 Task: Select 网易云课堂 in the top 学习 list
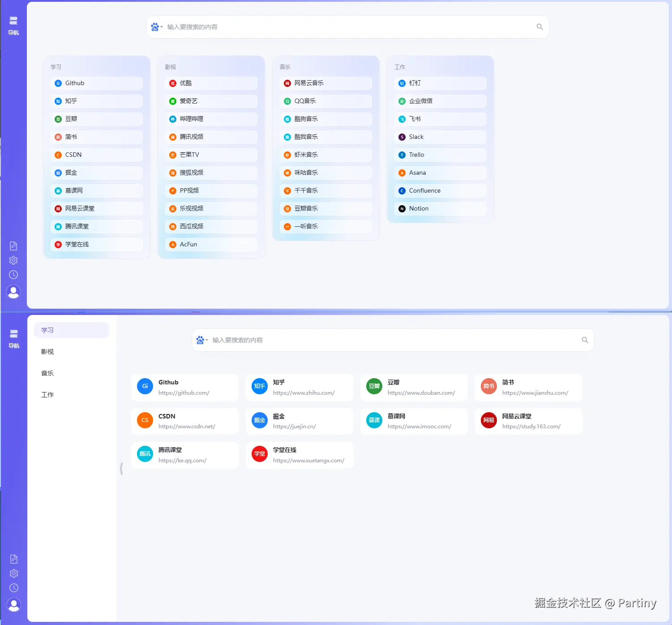click(97, 208)
